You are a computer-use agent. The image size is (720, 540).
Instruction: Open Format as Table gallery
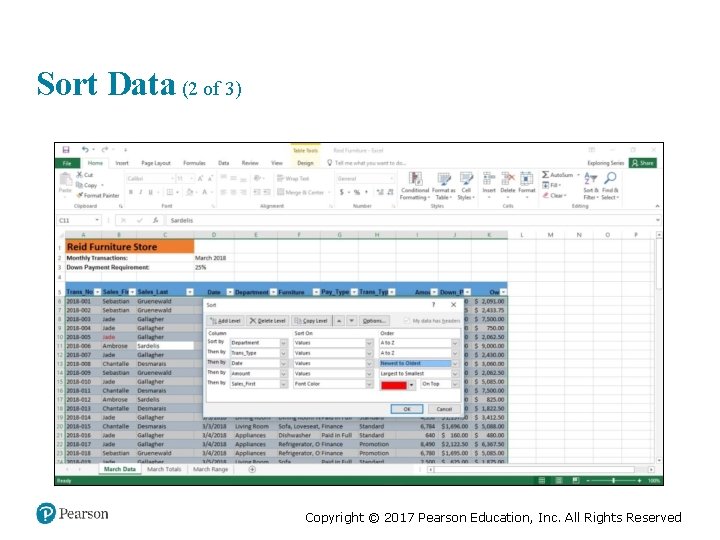click(x=443, y=186)
